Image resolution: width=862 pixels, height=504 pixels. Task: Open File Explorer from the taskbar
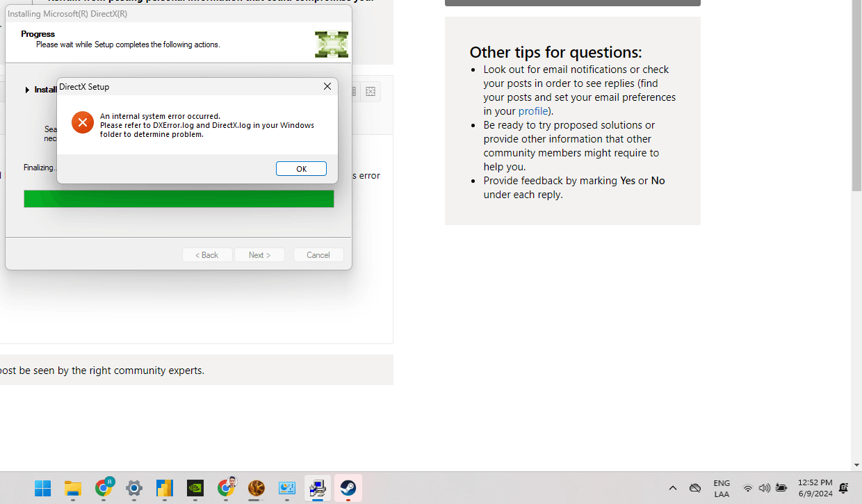pos(73,489)
